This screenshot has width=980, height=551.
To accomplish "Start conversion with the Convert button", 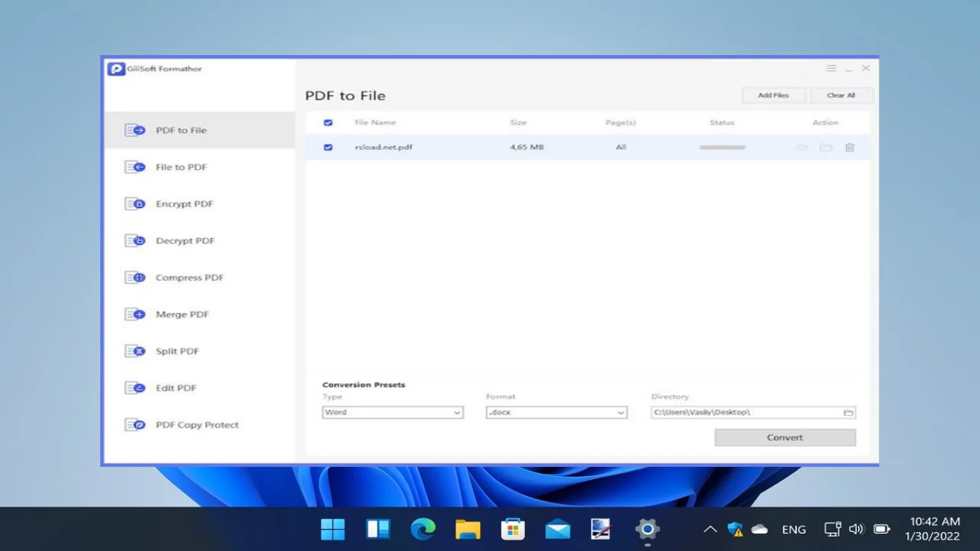I will 786,438.
